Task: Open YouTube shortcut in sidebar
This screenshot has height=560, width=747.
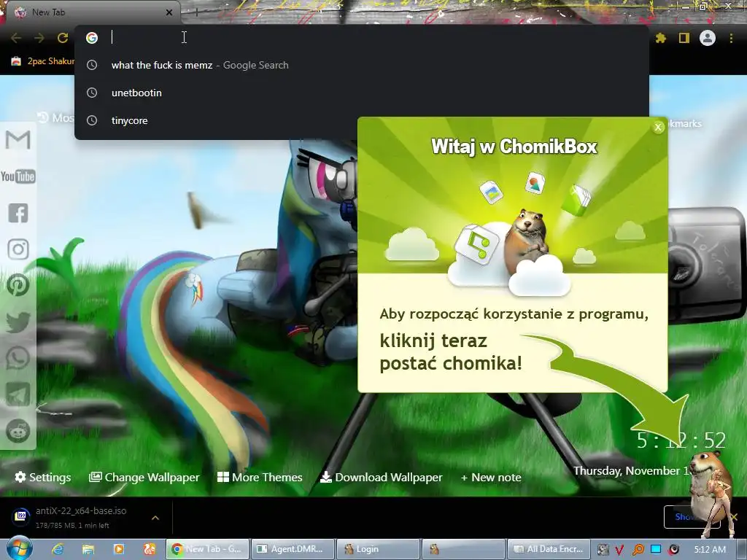Action: 18,176
